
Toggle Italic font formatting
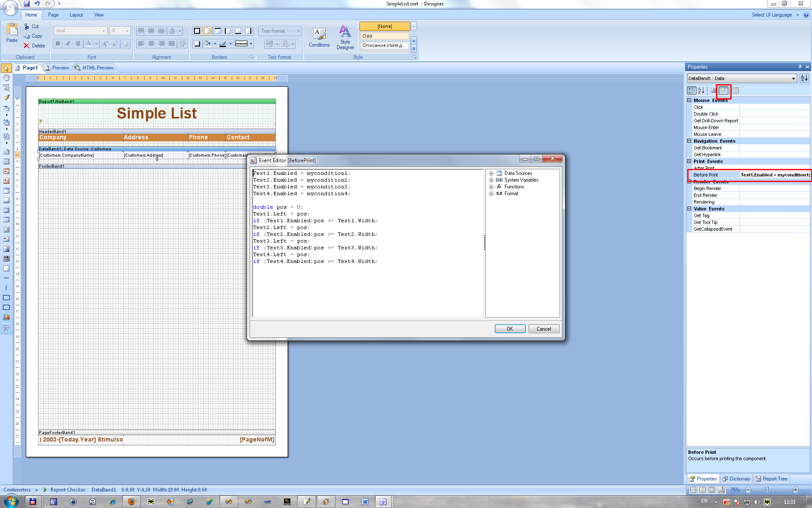68,44
